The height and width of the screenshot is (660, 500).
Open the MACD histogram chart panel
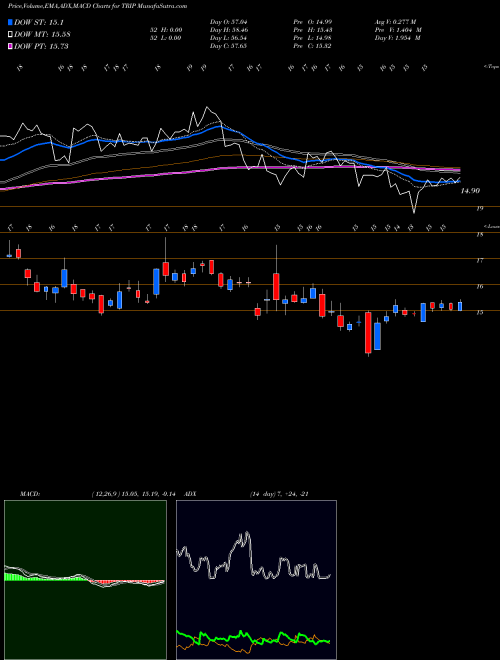point(85,580)
